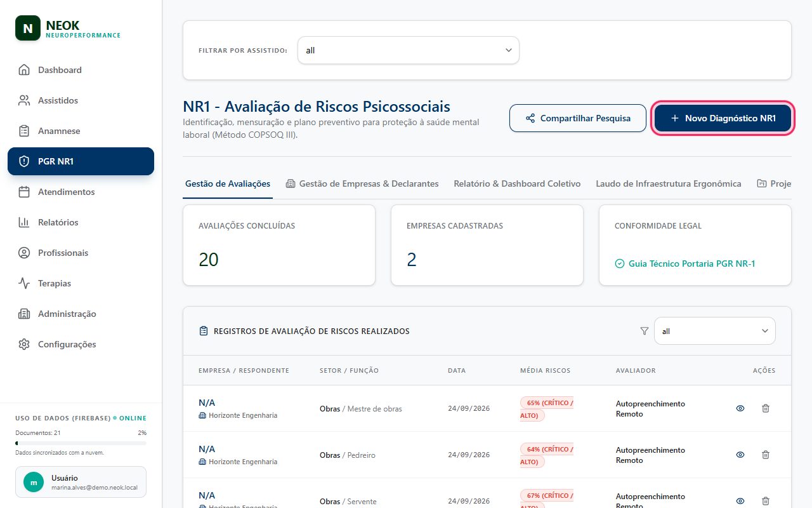This screenshot has height=508, width=812.
Task: Open Laudo de Infraestrutura Ergonômica tab
Action: 669,184
